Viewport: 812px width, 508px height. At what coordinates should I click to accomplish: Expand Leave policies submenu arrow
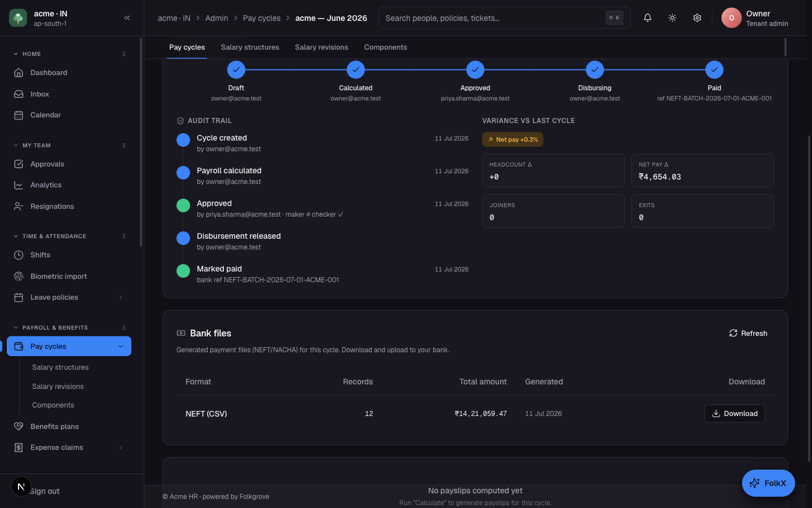pos(120,297)
